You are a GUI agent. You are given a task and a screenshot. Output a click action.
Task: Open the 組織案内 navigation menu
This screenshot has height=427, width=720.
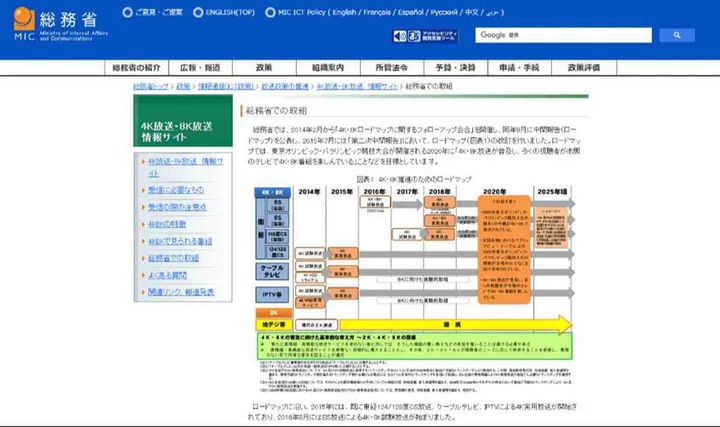[327, 68]
